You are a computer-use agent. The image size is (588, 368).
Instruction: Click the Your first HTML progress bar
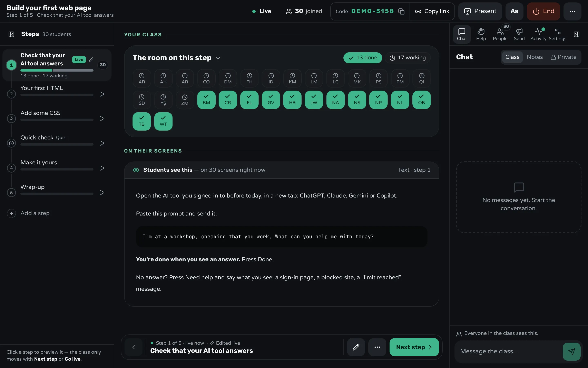coord(57,95)
